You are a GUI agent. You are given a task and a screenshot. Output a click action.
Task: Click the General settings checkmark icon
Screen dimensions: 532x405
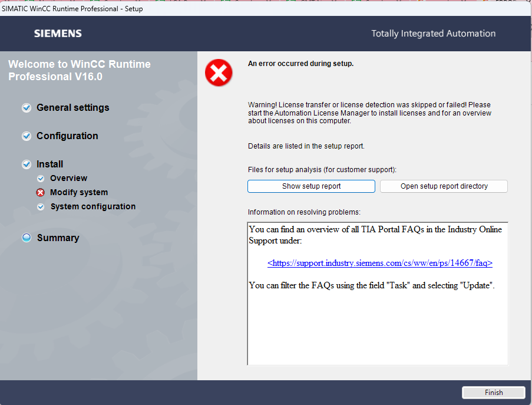tap(27, 108)
